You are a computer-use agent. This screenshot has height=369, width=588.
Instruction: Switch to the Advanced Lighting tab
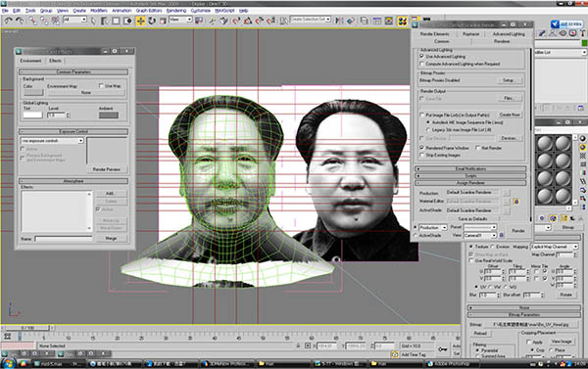[x=509, y=33]
